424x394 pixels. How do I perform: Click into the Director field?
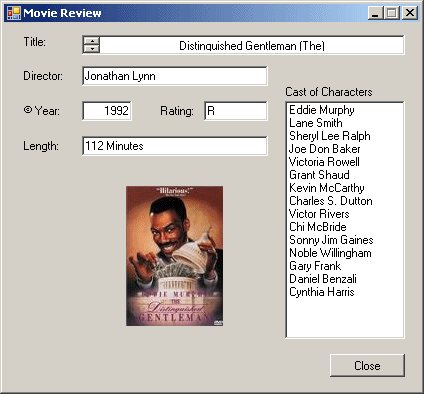(x=175, y=76)
